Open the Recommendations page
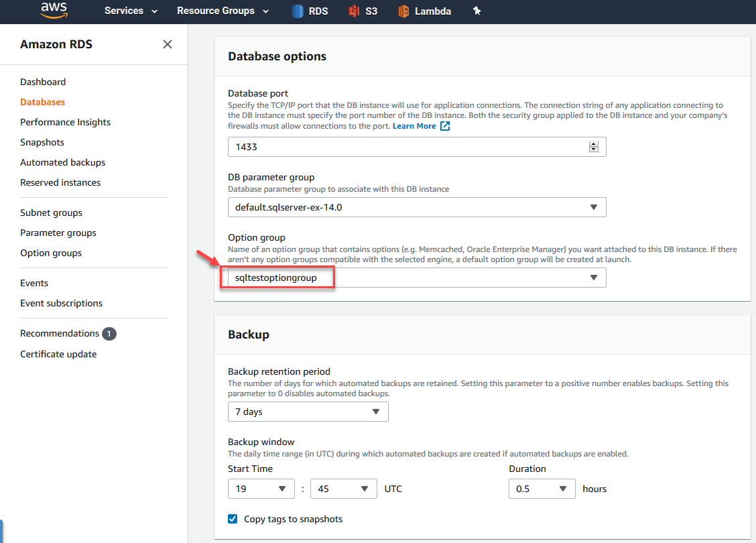Screen dimensions: 756x543 59,333
